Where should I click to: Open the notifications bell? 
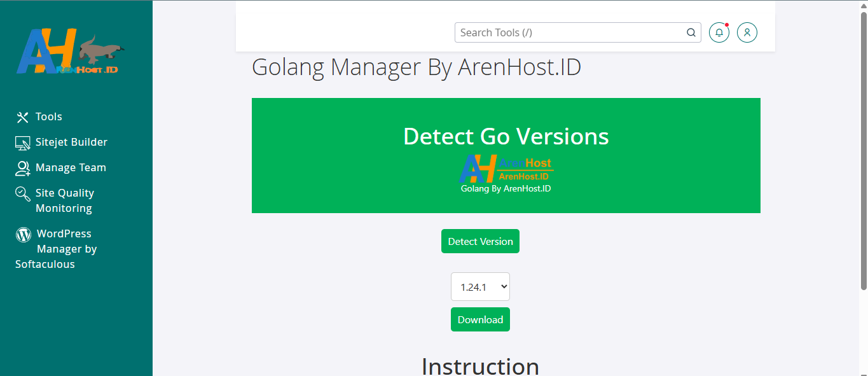click(x=719, y=33)
